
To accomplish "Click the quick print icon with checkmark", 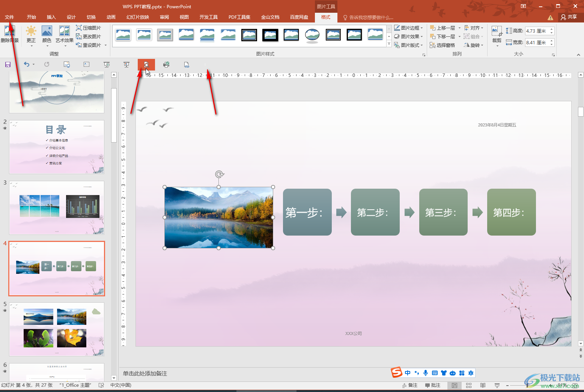I will pos(166,65).
